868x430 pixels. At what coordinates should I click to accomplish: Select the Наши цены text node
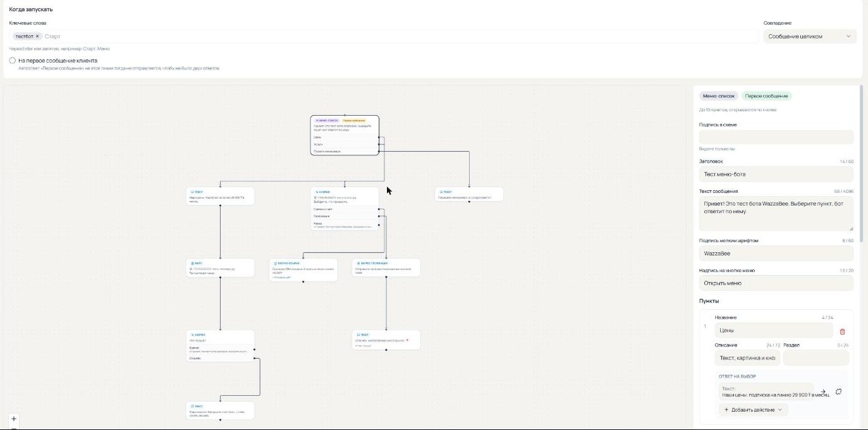(x=221, y=195)
